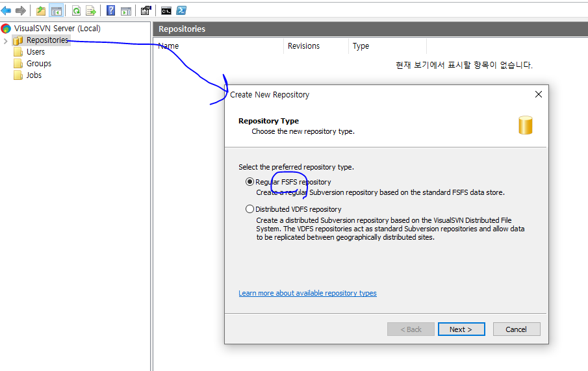Click the VisualSVN Server logo icon
The image size is (588, 371).
click(6, 29)
